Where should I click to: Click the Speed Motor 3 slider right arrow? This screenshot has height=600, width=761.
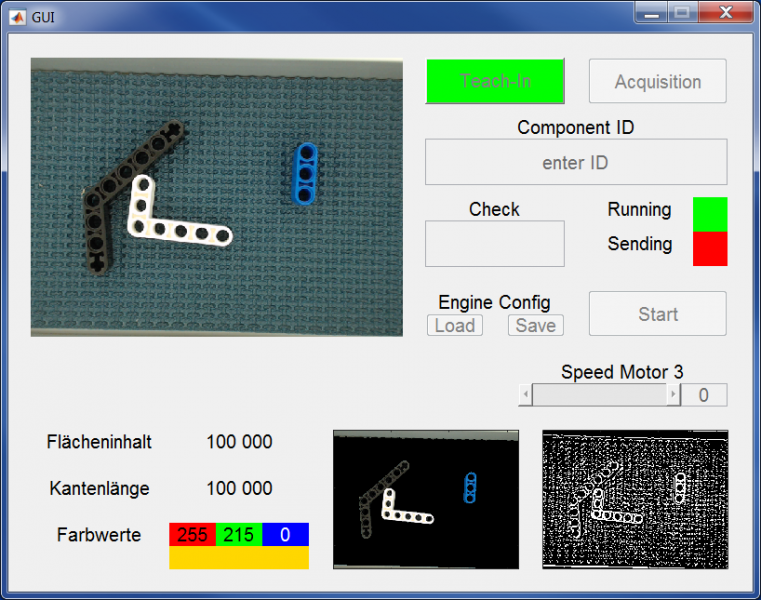coord(674,395)
